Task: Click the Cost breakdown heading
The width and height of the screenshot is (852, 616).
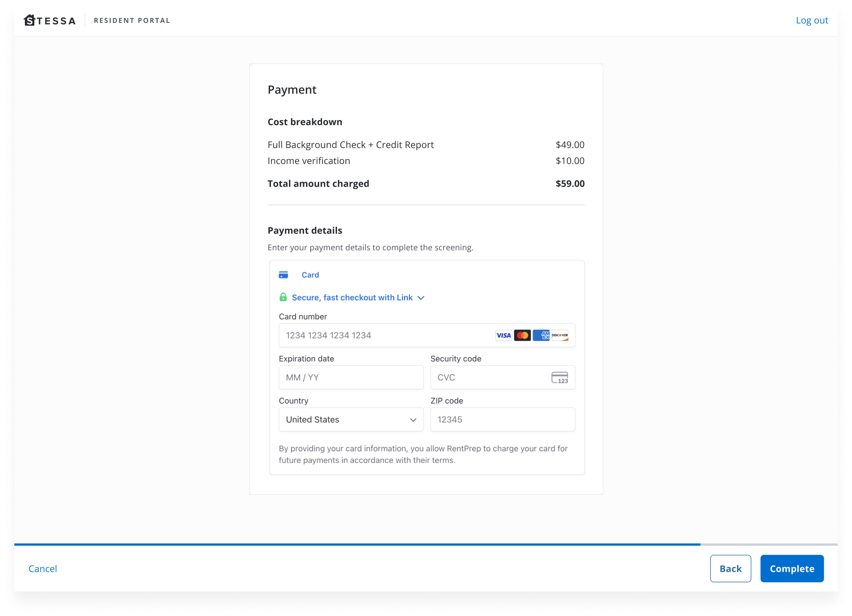Action: tap(305, 122)
